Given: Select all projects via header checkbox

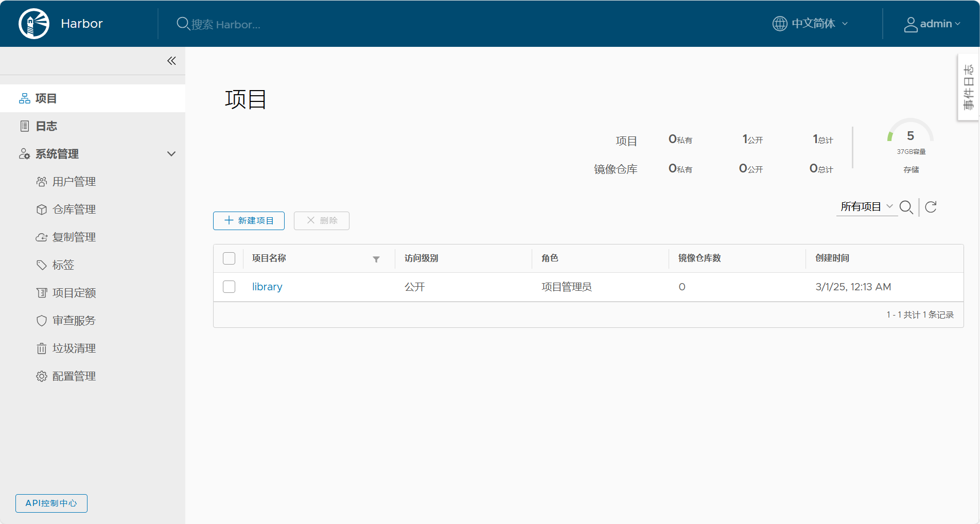Looking at the screenshot, I should point(229,258).
